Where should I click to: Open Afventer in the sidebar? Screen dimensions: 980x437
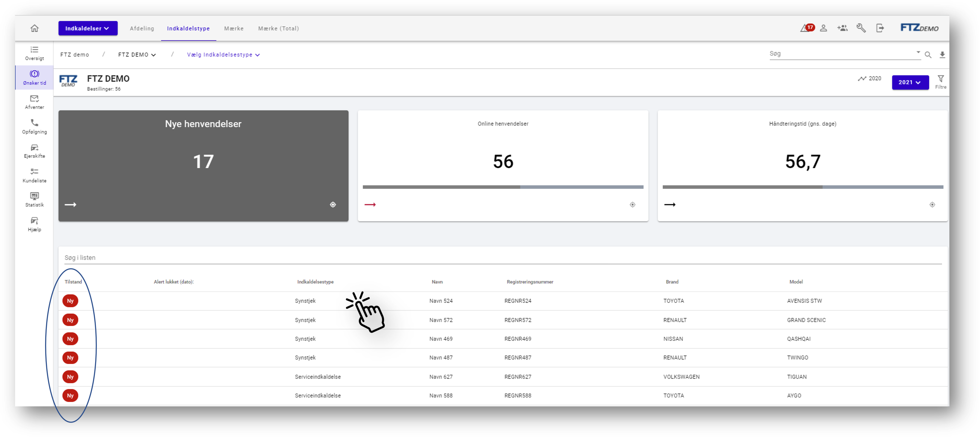coord(35,102)
